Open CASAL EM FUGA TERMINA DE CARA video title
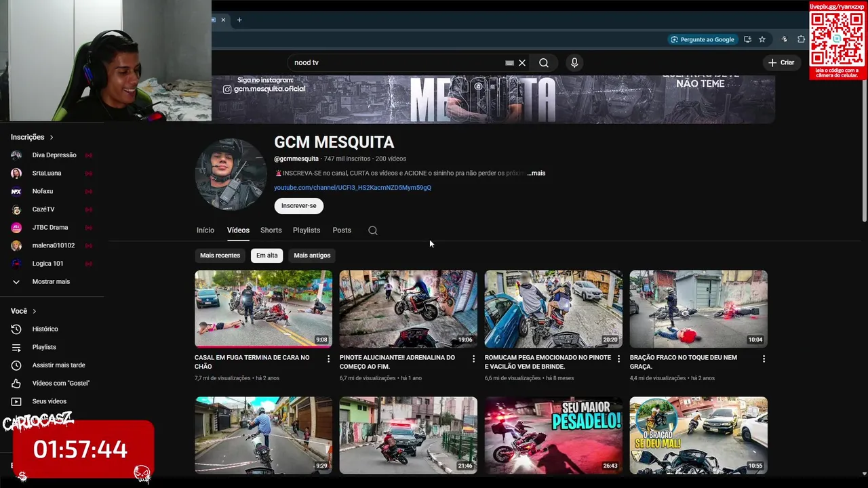 [252, 362]
